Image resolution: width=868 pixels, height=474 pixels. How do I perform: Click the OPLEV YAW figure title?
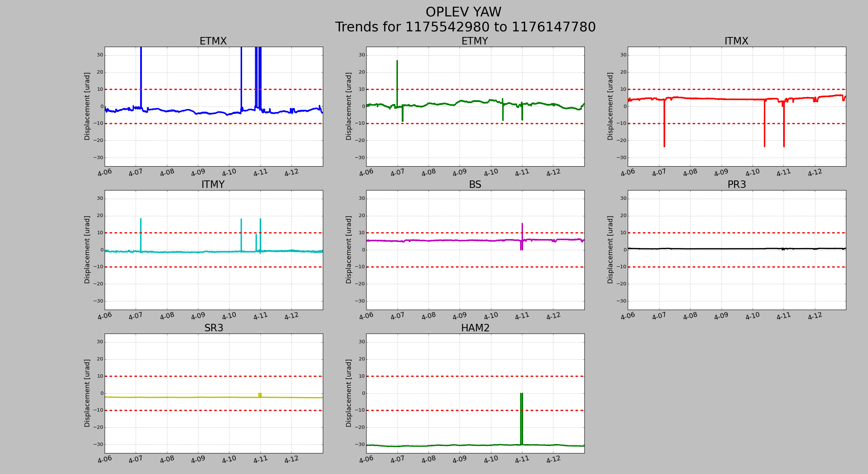pyautogui.click(x=463, y=12)
